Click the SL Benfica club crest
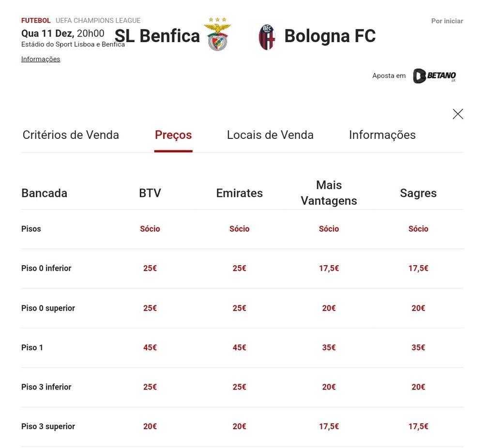Viewport: 484px width, 448px height. 217,35
